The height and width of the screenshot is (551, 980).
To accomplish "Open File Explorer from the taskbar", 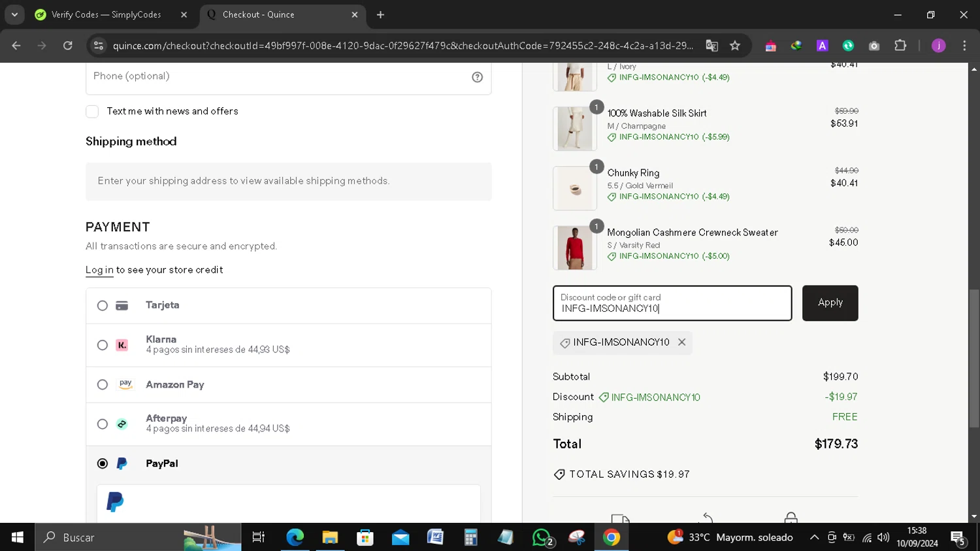I will tap(330, 537).
